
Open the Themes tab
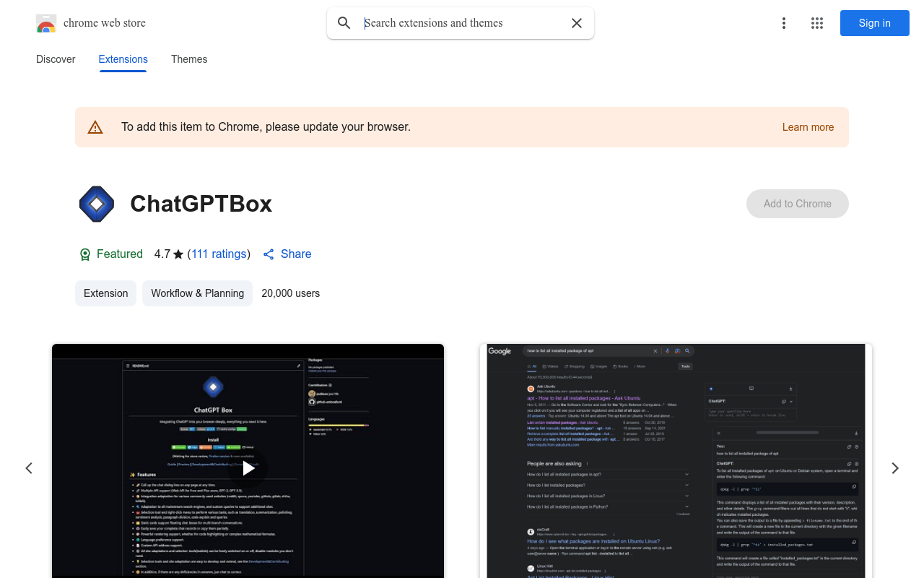[x=189, y=59]
